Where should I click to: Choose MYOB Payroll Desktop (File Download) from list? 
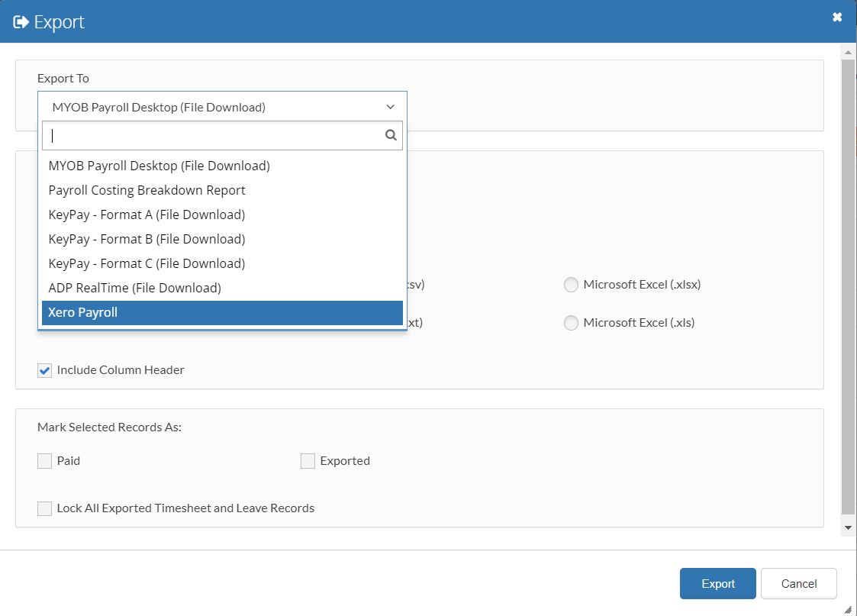point(222,166)
